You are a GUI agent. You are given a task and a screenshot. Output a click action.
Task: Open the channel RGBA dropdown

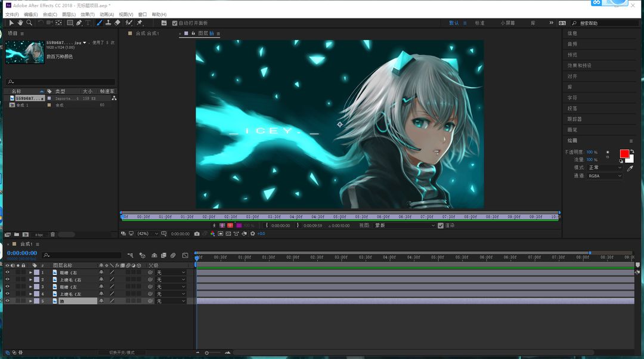(605, 176)
